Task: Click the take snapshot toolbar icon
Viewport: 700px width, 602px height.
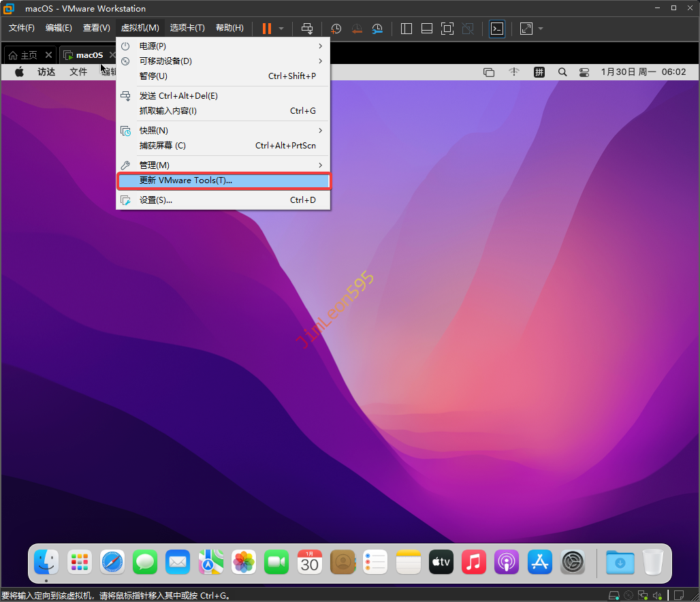Action: (336, 29)
